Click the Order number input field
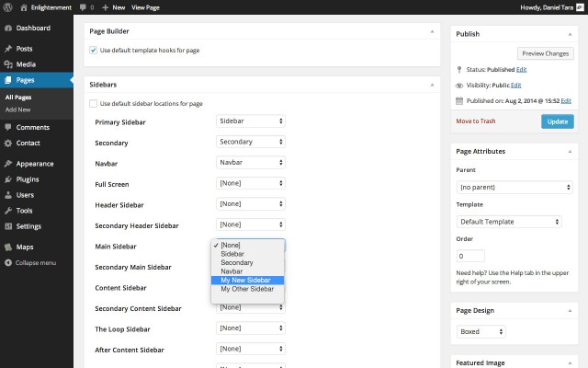588x368 pixels. coord(470,256)
